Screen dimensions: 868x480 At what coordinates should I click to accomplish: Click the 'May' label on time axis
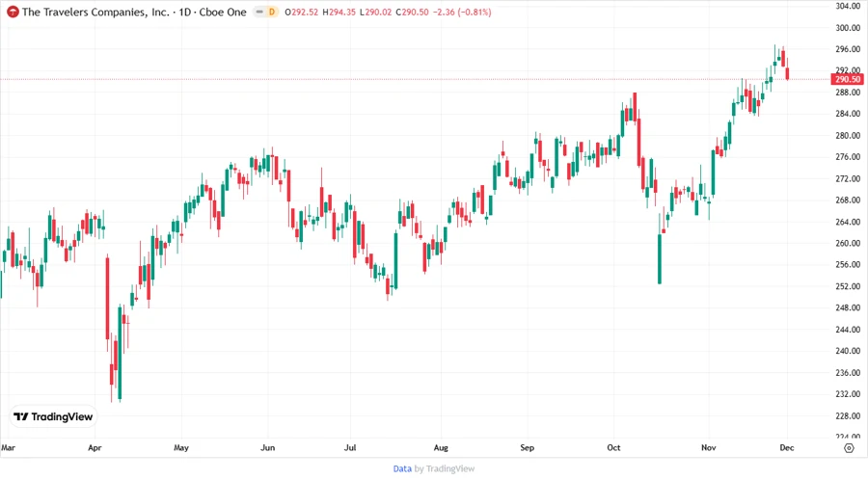click(x=181, y=447)
